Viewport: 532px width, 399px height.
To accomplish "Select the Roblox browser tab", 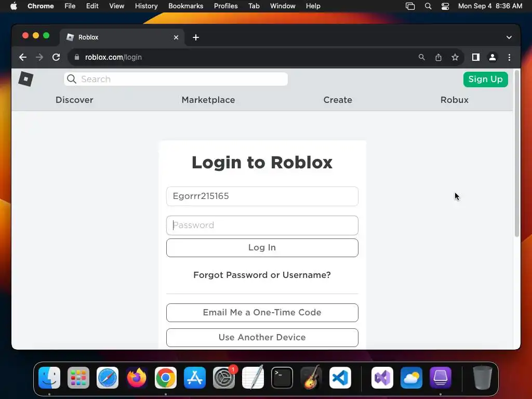I will [122, 37].
